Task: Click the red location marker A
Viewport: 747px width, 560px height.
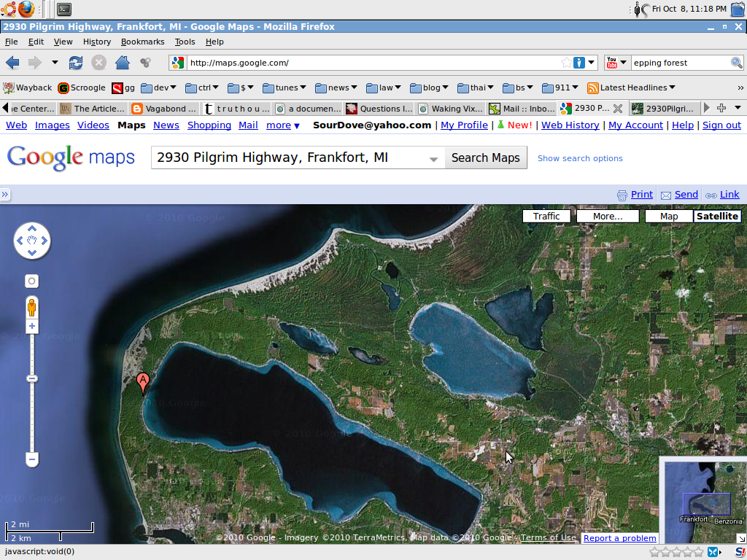Action: [x=143, y=381]
